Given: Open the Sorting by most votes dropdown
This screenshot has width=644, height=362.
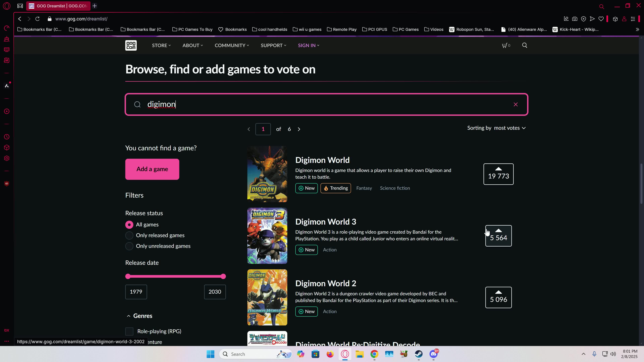Looking at the screenshot, I should coord(496,128).
